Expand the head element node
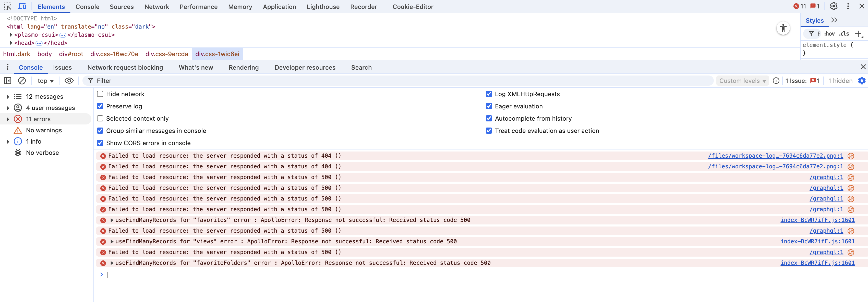 pyautogui.click(x=11, y=43)
